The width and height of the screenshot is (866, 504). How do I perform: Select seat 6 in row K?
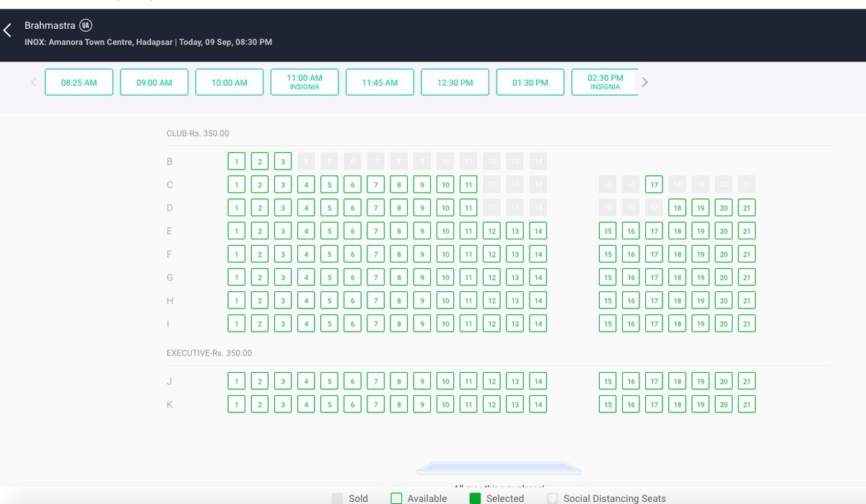(352, 404)
